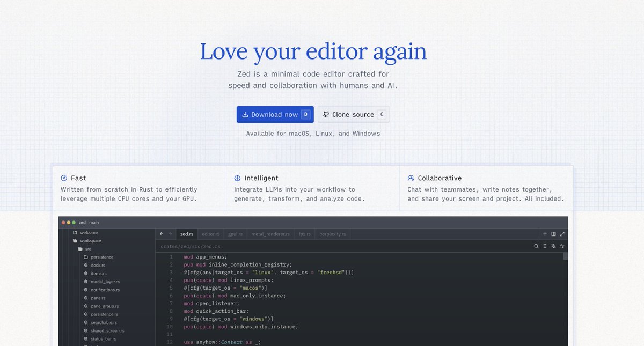Click the main branch name in title bar
644x346 pixels.
tap(94, 222)
